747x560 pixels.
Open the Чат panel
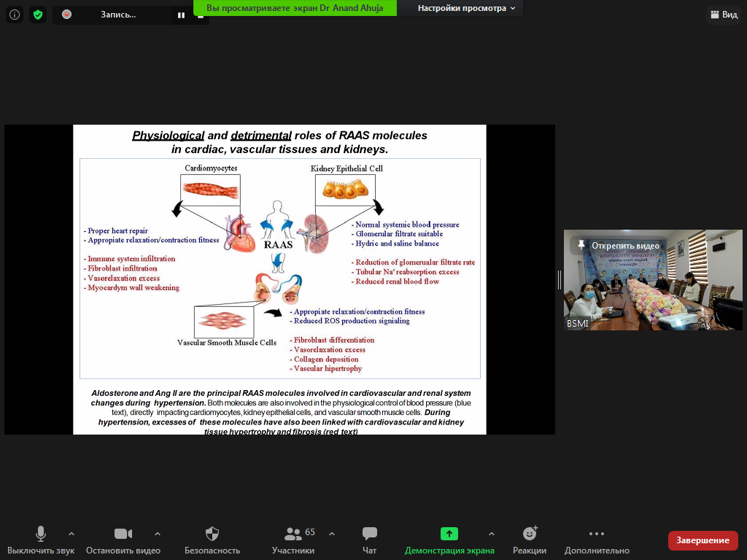(x=369, y=540)
